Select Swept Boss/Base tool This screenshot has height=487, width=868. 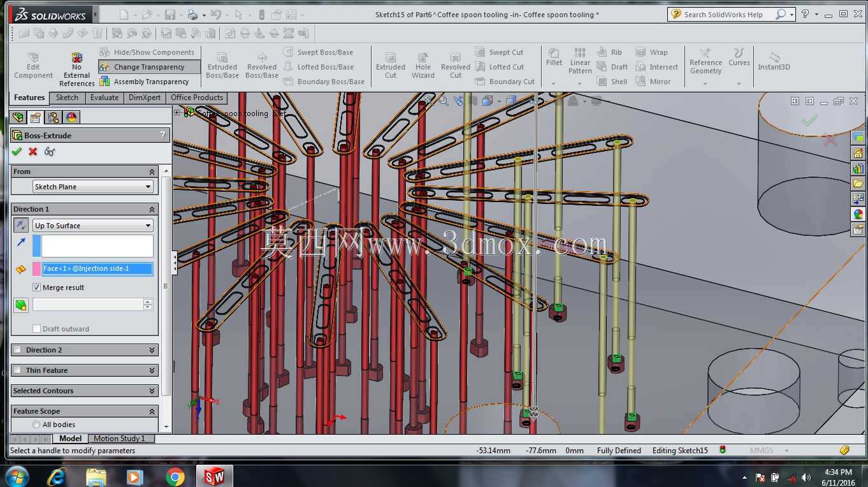[318, 52]
